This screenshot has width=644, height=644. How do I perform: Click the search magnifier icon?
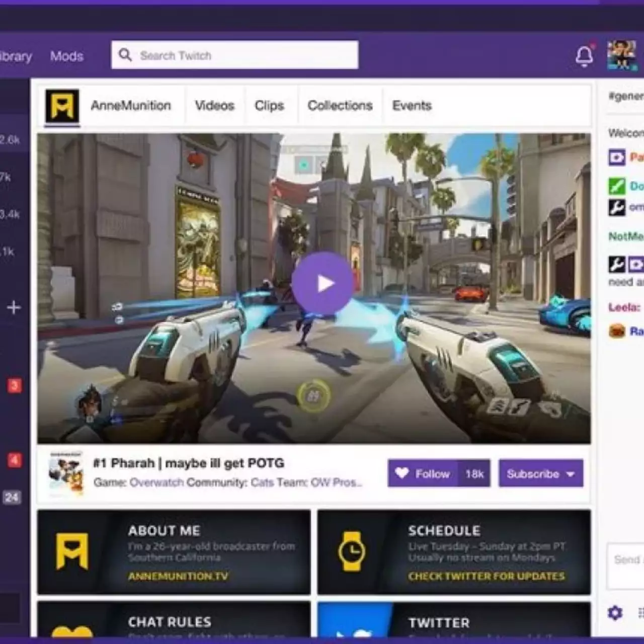tap(125, 55)
